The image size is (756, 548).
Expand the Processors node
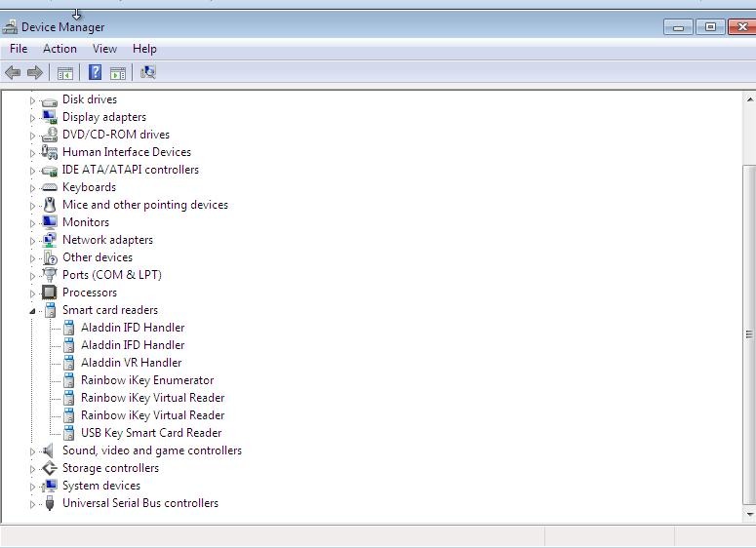[x=32, y=294]
